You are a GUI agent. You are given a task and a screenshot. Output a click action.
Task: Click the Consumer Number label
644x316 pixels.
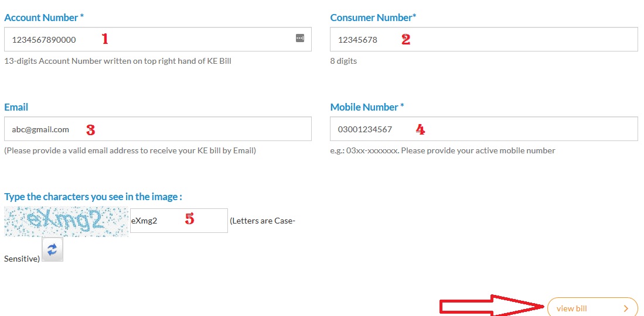coord(373,18)
